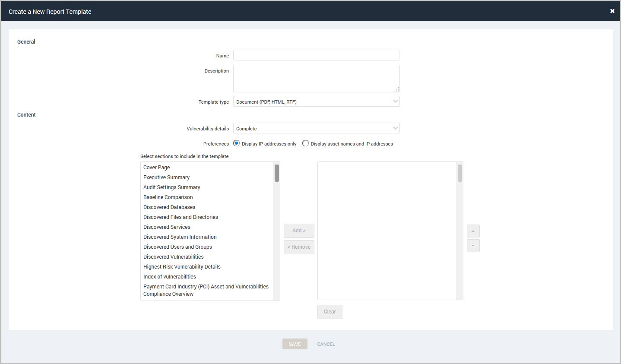Cancel the report template creation
Image resolution: width=621 pixels, height=364 pixels.
[326, 344]
